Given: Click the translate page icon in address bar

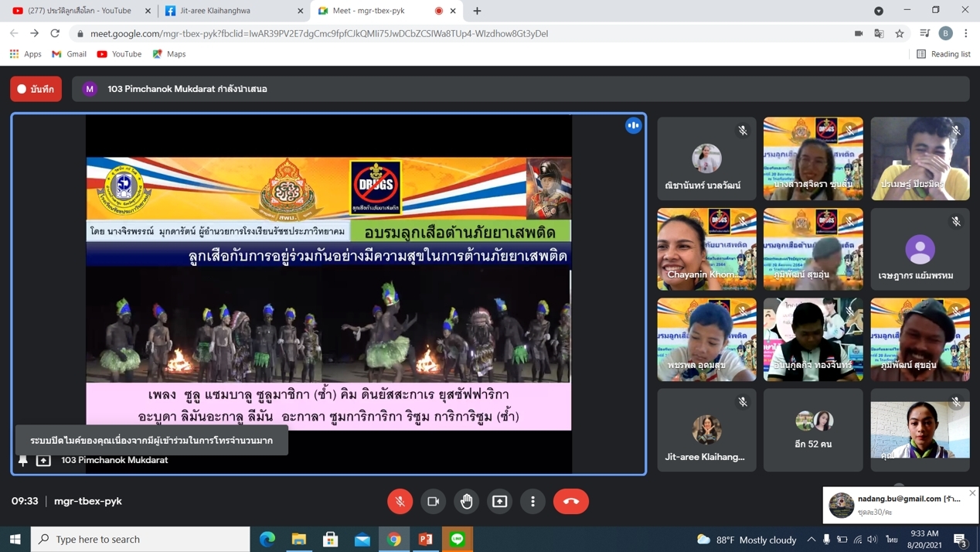Looking at the screenshot, I should (879, 33).
